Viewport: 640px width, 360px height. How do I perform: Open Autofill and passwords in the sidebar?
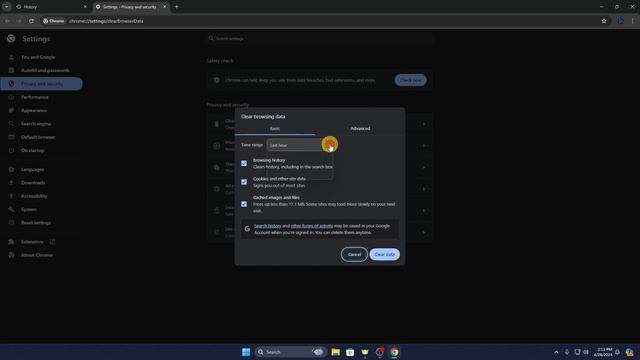click(45, 70)
